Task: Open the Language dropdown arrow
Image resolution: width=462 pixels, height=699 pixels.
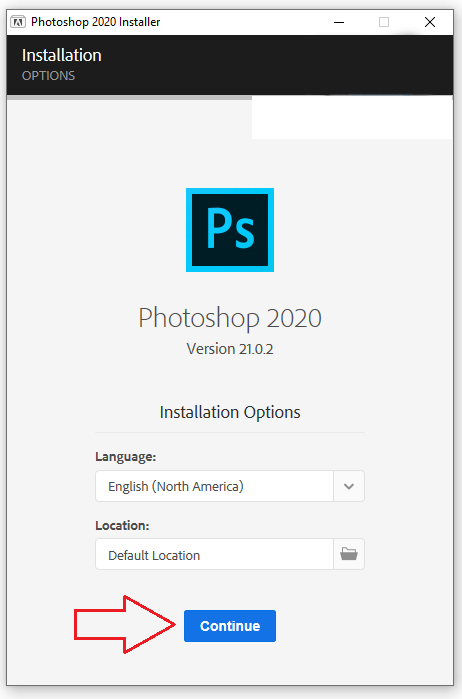Action: (349, 486)
